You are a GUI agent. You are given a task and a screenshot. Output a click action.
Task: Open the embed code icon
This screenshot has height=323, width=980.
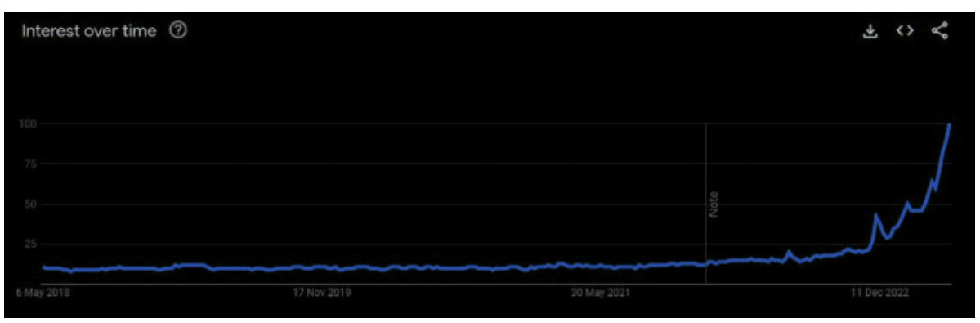click(904, 31)
